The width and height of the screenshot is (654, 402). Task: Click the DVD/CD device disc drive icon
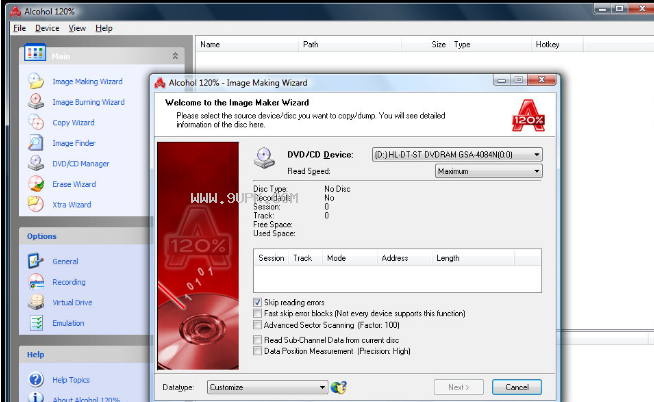(264, 158)
